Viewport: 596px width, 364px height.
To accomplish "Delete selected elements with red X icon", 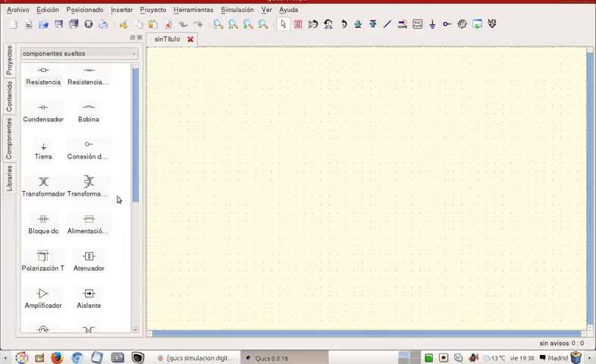I will coord(168,25).
